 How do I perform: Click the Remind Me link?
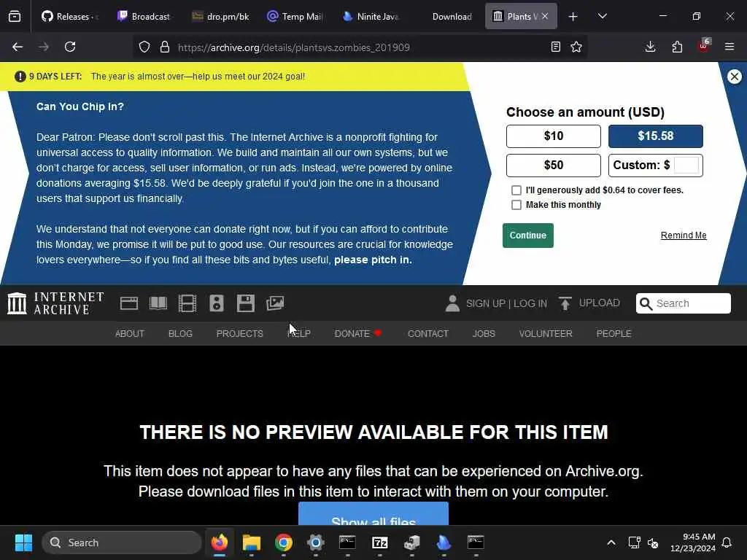coord(683,236)
